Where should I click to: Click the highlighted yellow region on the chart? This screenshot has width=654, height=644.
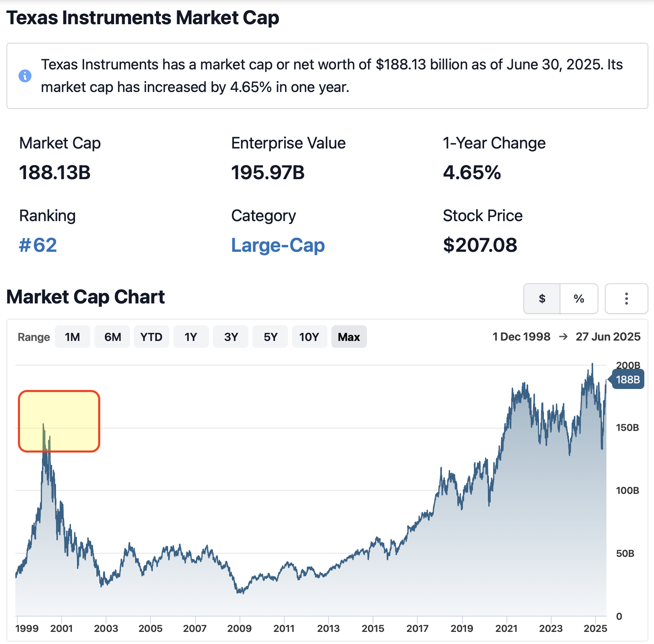coord(59,420)
